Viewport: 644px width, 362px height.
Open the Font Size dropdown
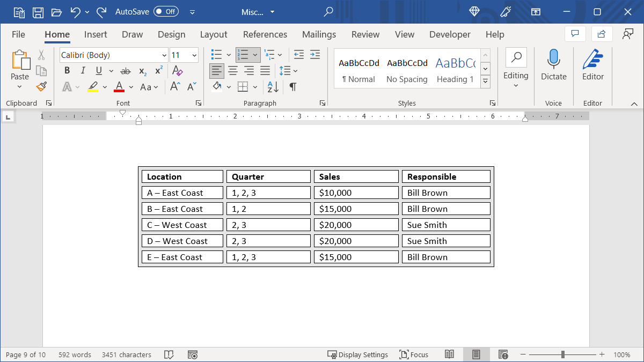click(194, 55)
